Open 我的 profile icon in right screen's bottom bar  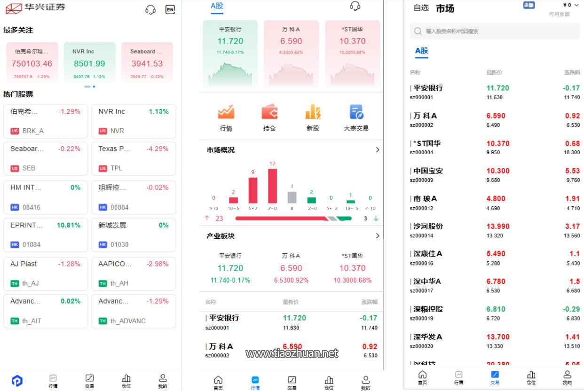click(567, 377)
